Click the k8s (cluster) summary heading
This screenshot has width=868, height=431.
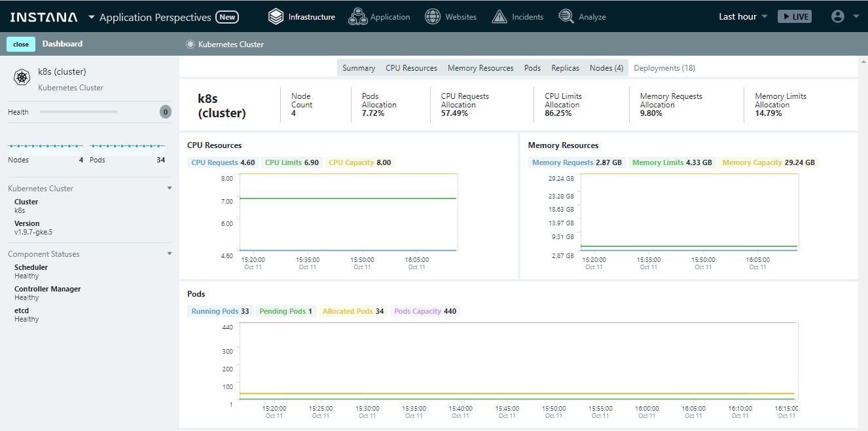222,105
